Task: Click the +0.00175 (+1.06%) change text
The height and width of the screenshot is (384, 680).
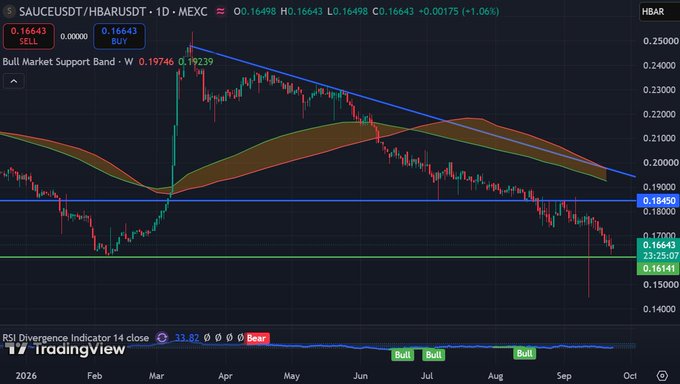Action: (458, 11)
